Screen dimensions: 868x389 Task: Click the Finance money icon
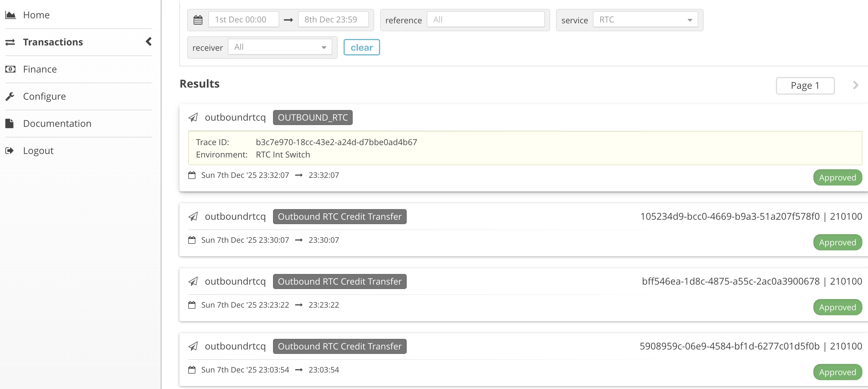coord(10,69)
